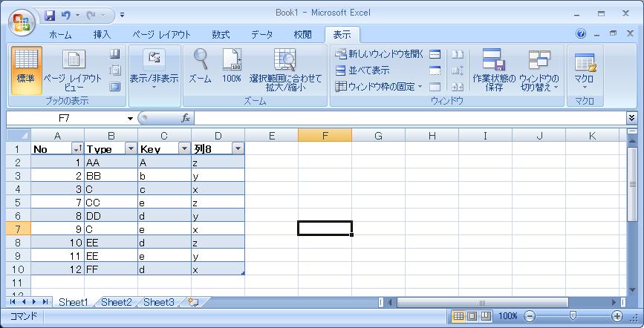Select Page Break Preview in status bar

click(486, 316)
